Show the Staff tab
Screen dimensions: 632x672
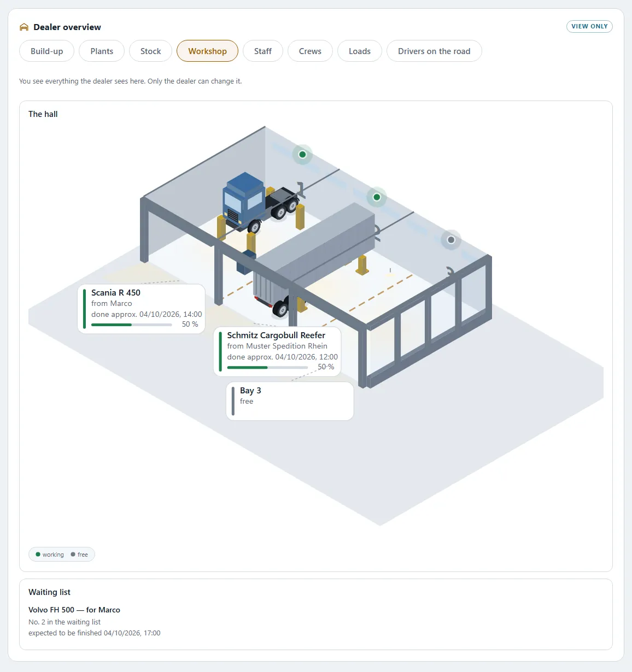click(263, 51)
